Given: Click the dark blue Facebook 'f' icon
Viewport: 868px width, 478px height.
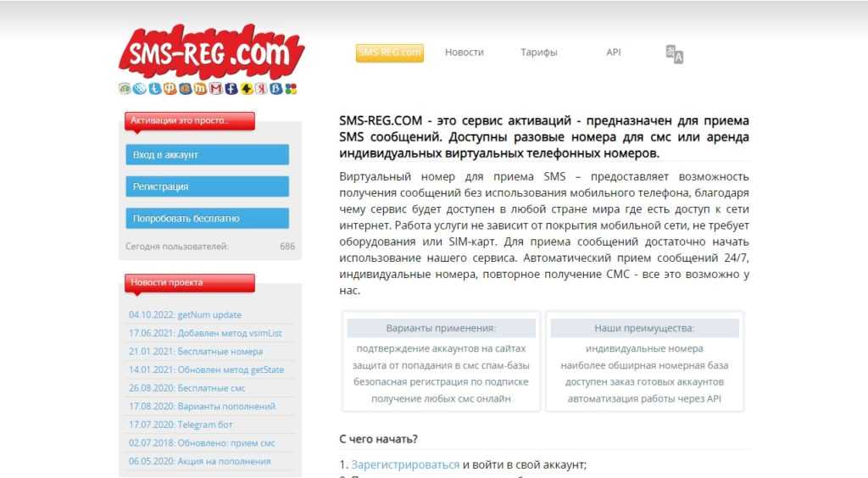Looking at the screenshot, I should pos(231,88).
